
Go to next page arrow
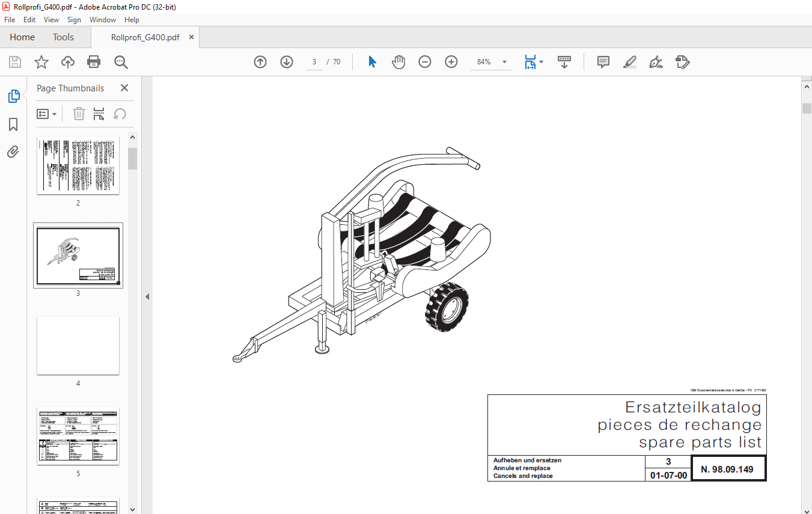[287, 62]
